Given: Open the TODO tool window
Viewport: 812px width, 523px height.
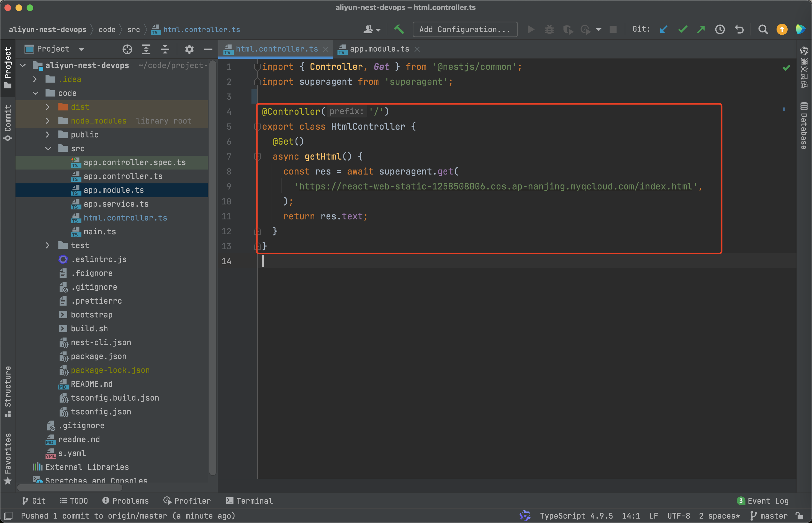Looking at the screenshot, I should (x=74, y=501).
